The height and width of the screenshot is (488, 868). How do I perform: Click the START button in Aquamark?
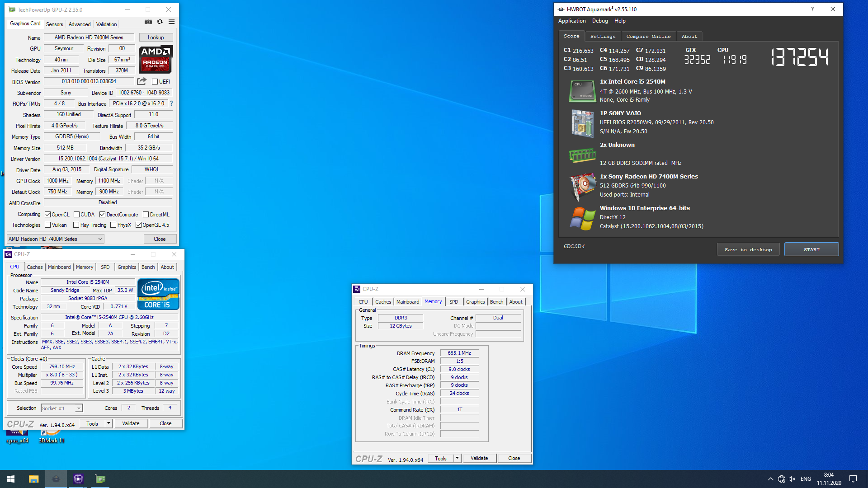(811, 249)
